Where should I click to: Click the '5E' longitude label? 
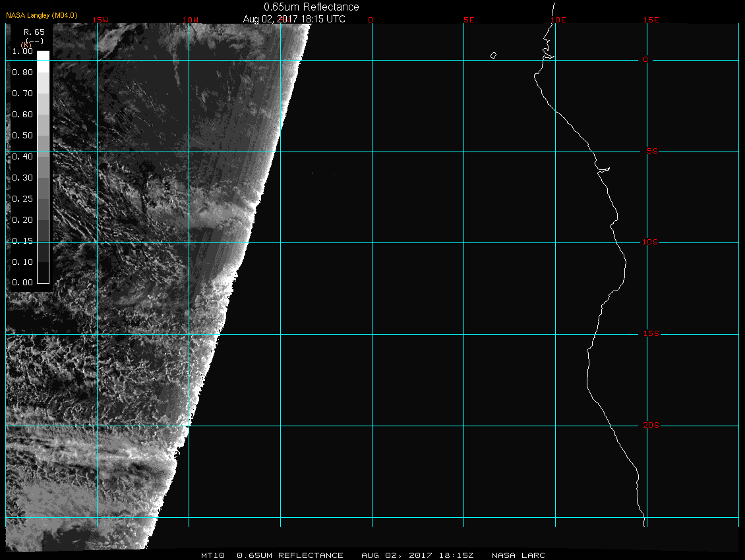point(469,20)
